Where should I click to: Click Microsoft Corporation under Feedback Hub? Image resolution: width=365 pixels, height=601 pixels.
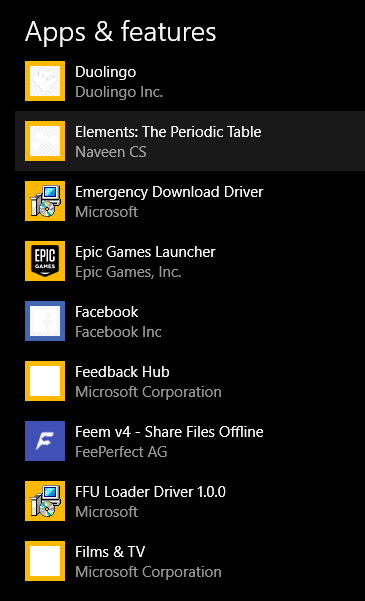[x=148, y=392]
